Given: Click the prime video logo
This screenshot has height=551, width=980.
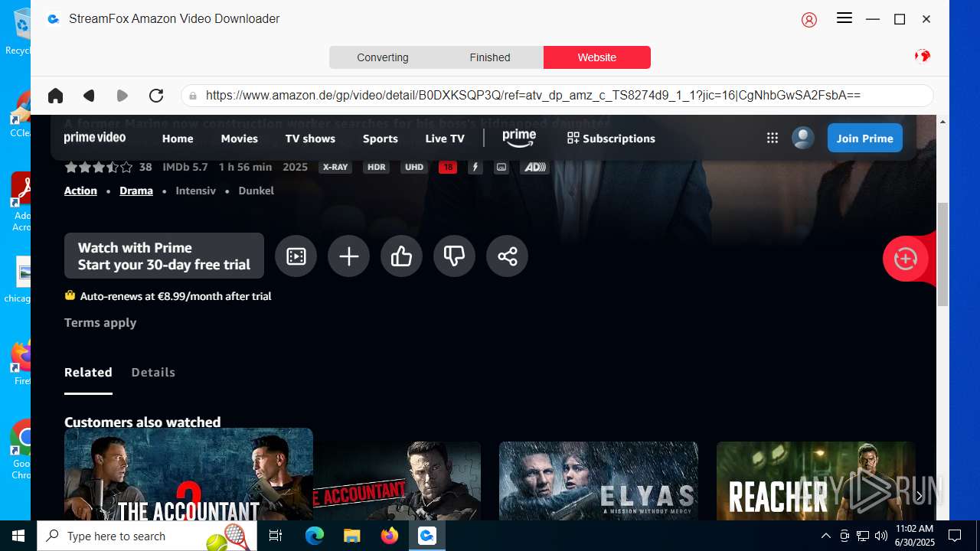Looking at the screenshot, I should 95,138.
